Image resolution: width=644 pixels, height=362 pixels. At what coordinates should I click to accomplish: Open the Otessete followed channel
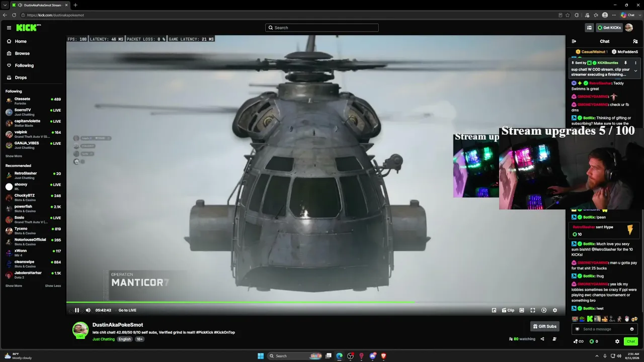[x=33, y=101]
